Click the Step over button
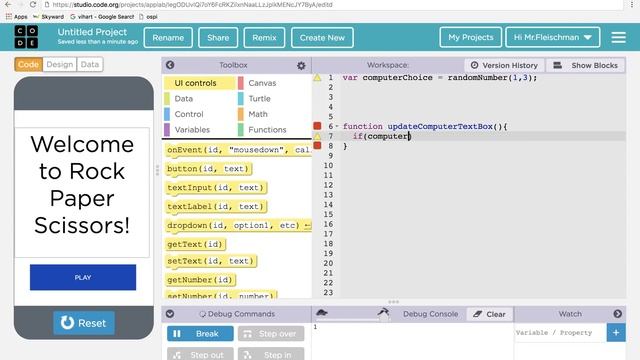Image resolution: width=640 pixels, height=360 pixels. [271, 333]
